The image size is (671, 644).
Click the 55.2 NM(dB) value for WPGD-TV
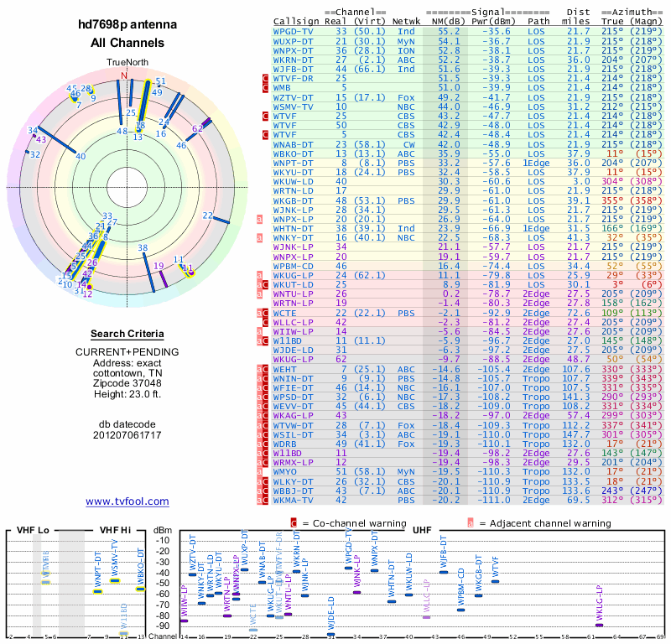(x=449, y=32)
